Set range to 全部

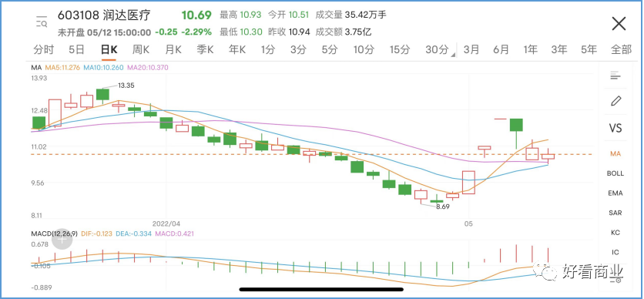tap(621, 50)
